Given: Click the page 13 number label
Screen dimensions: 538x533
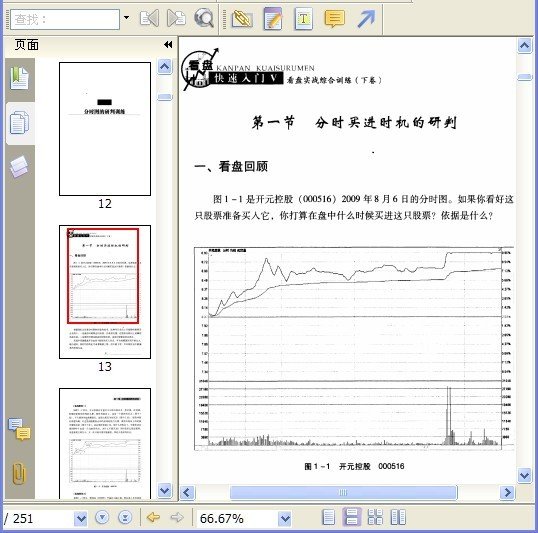Looking at the screenshot, I should [105, 367].
